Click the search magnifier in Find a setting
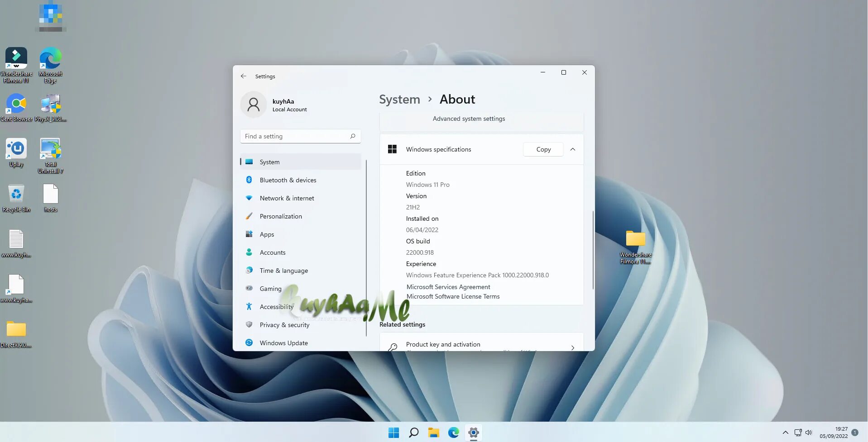 click(x=353, y=136)
